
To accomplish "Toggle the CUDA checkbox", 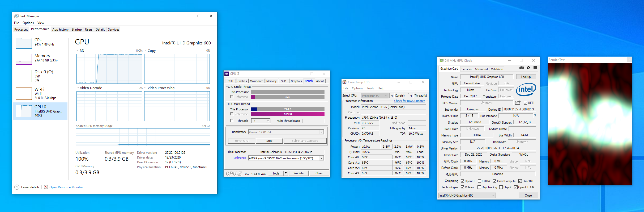I will [x=479, y=181].
